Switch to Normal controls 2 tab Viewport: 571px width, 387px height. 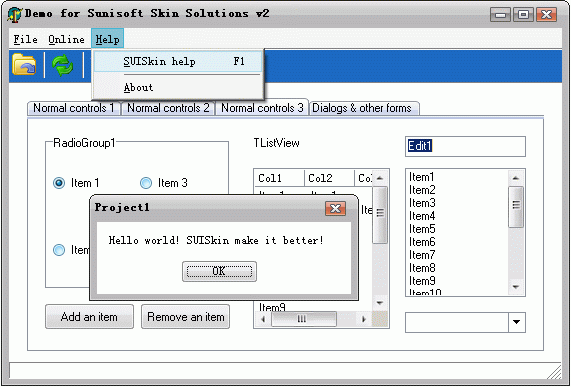pyautogui.click(x=168, y=108)
